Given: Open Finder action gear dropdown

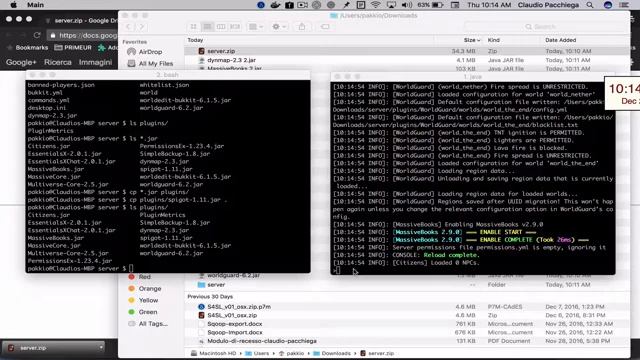Looking at the screenshot, I should (x=279, y=27).
